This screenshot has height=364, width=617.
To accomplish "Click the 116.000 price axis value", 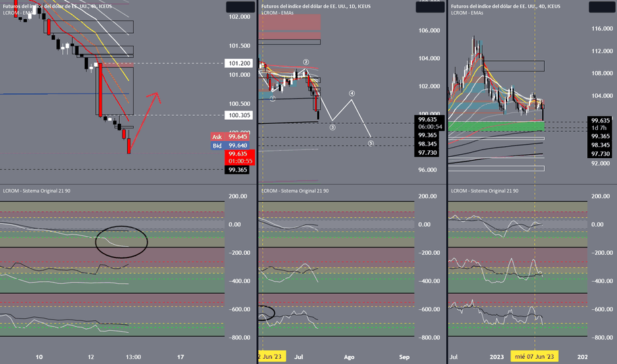I will (602, 28).
